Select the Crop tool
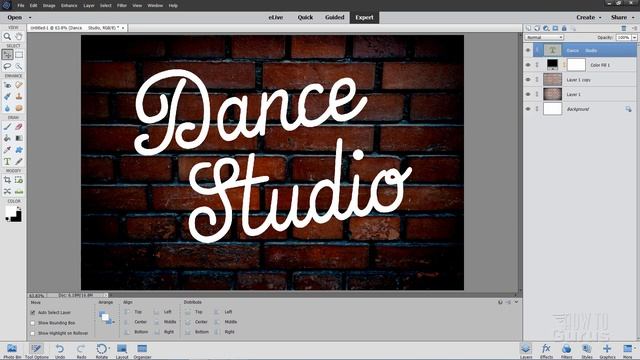Image resolution: width=640 pixels, height=360 pixels. coord(7,180)
